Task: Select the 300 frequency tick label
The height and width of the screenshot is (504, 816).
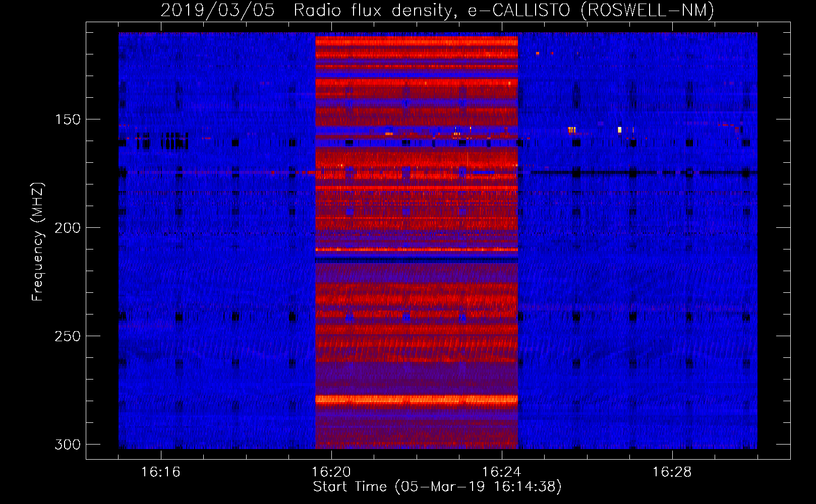Action: (67, 445)
